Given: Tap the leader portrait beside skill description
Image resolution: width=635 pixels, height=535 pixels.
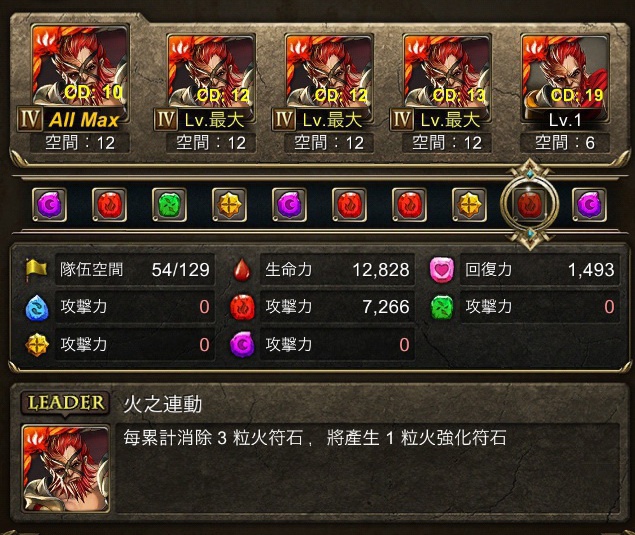Looking at the screenshot, I should coord(66,469).
